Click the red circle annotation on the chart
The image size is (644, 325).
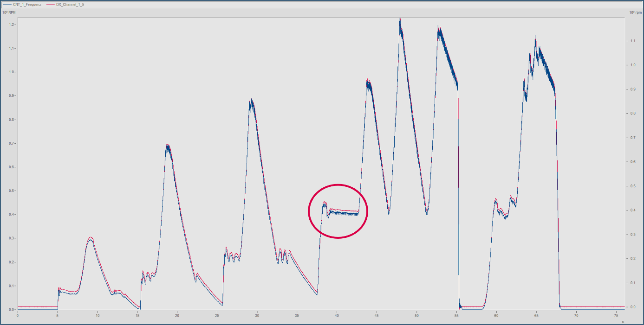[338, 211]
